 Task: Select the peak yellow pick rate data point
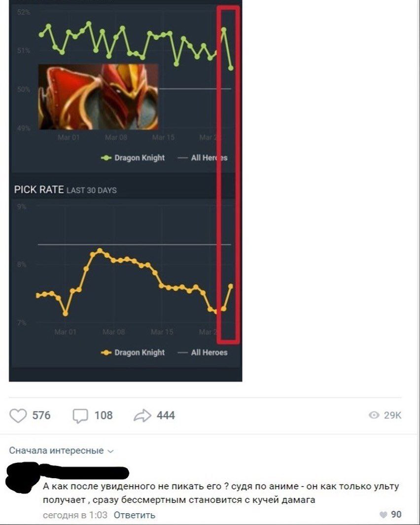100,251
